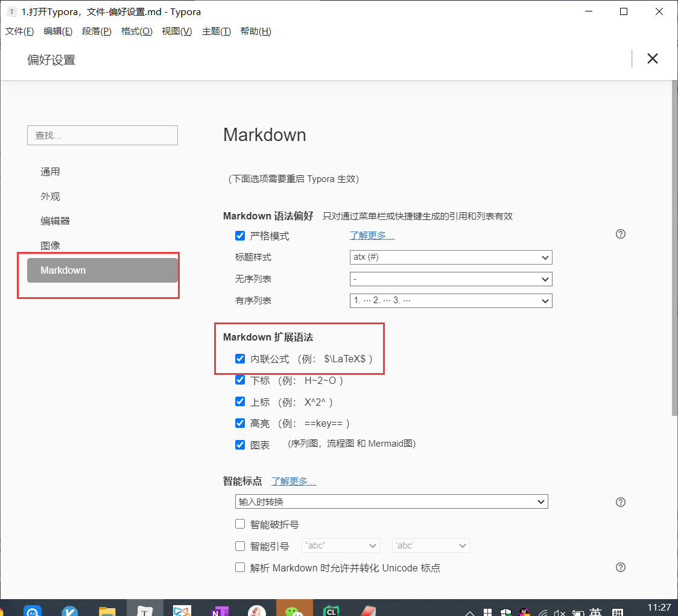Toggle the 图表 diagrams checkbox

[240, 445]
